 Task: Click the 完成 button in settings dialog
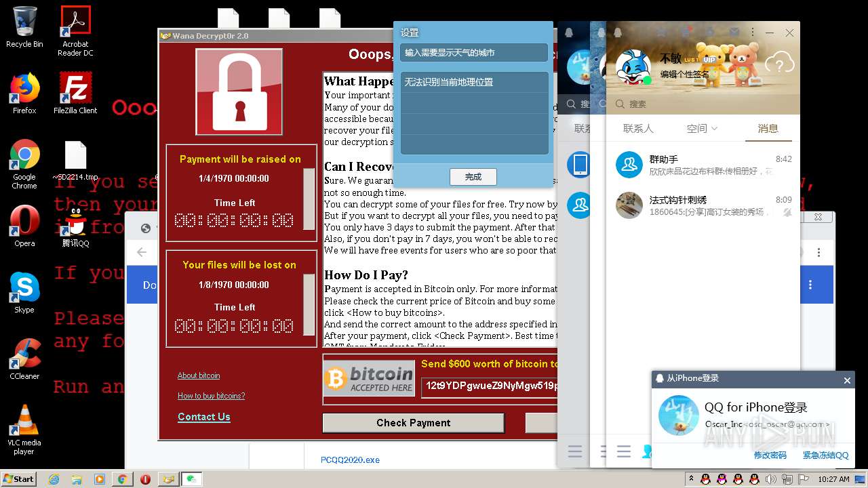point(473,177)
